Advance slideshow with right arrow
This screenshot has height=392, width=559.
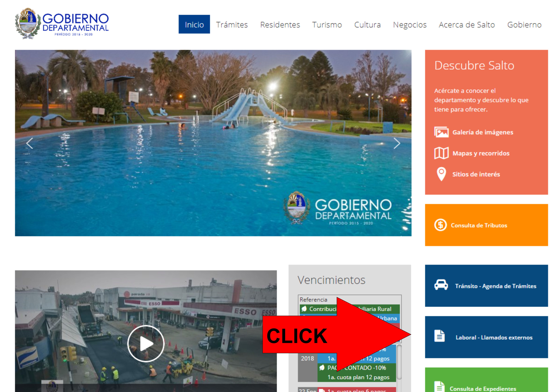[397, 143]
